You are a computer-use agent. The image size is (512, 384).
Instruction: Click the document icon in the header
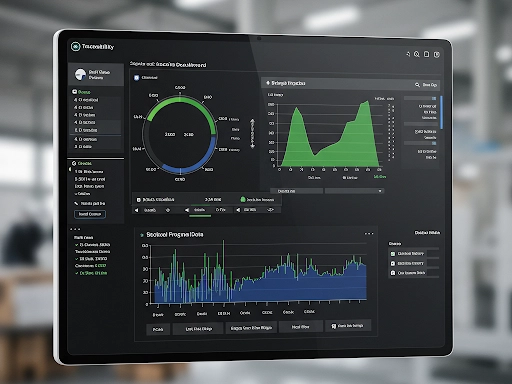tap(426, 54)
